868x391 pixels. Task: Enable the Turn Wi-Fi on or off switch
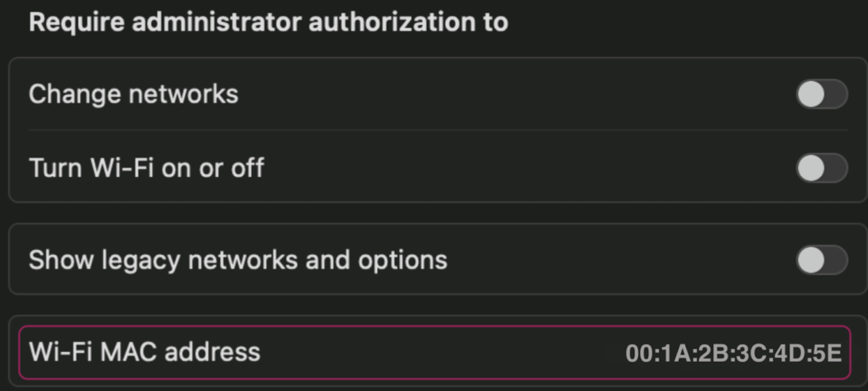pyautogui.click(x=821, y=168)
